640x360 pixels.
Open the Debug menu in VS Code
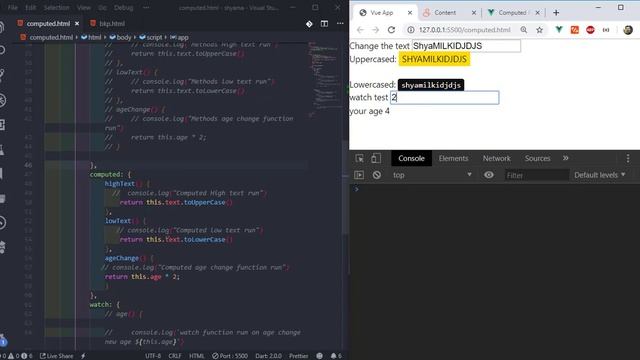[123, 7]
